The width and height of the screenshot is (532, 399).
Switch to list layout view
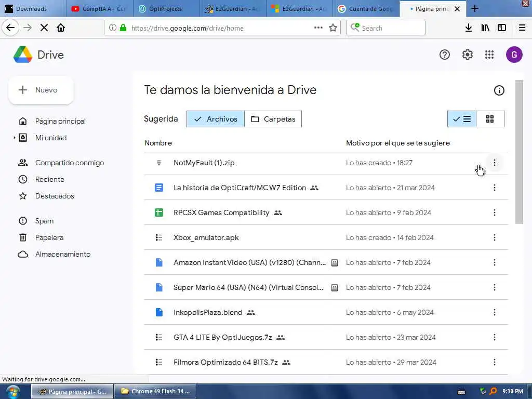click(462, 119)
